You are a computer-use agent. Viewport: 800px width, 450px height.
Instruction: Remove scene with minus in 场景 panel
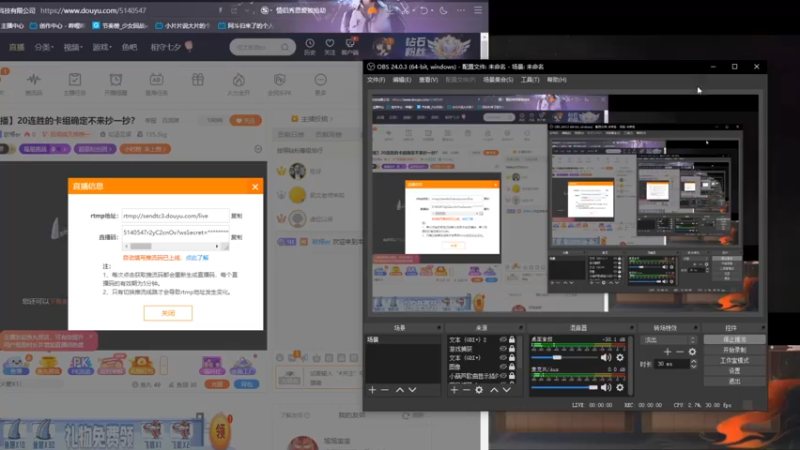pyautogui.click(x=385, y=390)
